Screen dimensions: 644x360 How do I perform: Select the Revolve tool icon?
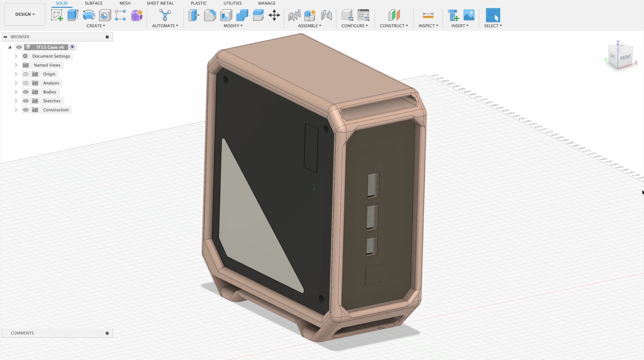click(89, 15)
